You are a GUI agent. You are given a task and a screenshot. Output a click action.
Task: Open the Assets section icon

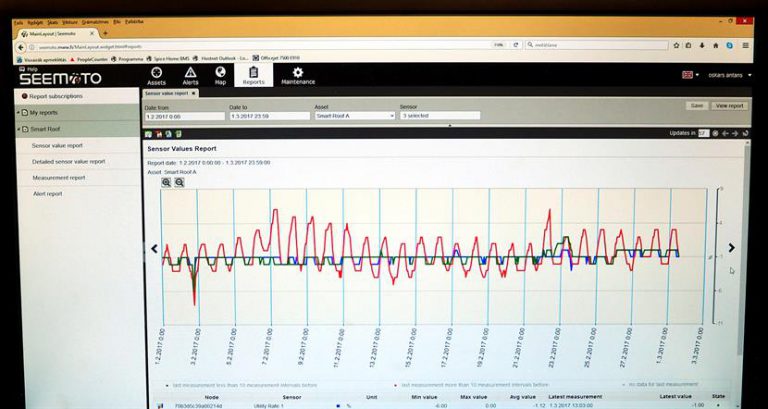point(156,75)
